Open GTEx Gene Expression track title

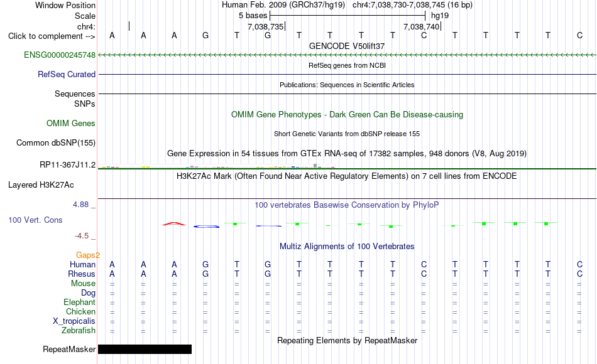(x=347, y=154)
